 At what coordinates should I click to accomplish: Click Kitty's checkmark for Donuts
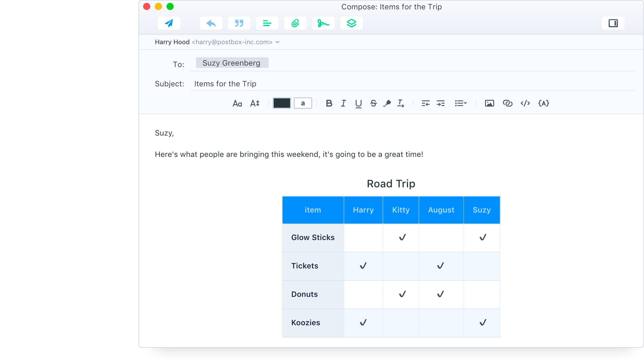point(402,294)
